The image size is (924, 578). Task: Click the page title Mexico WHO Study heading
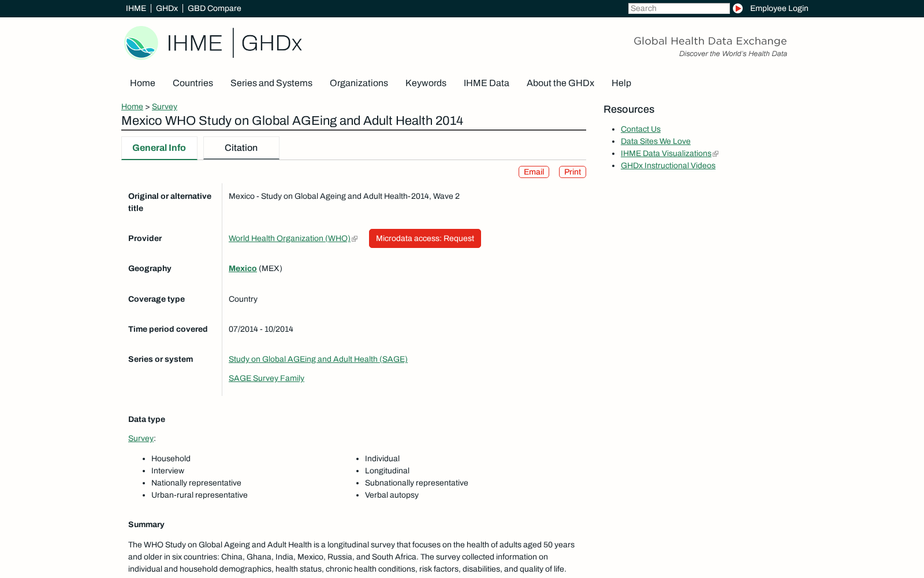pos(292,121)
